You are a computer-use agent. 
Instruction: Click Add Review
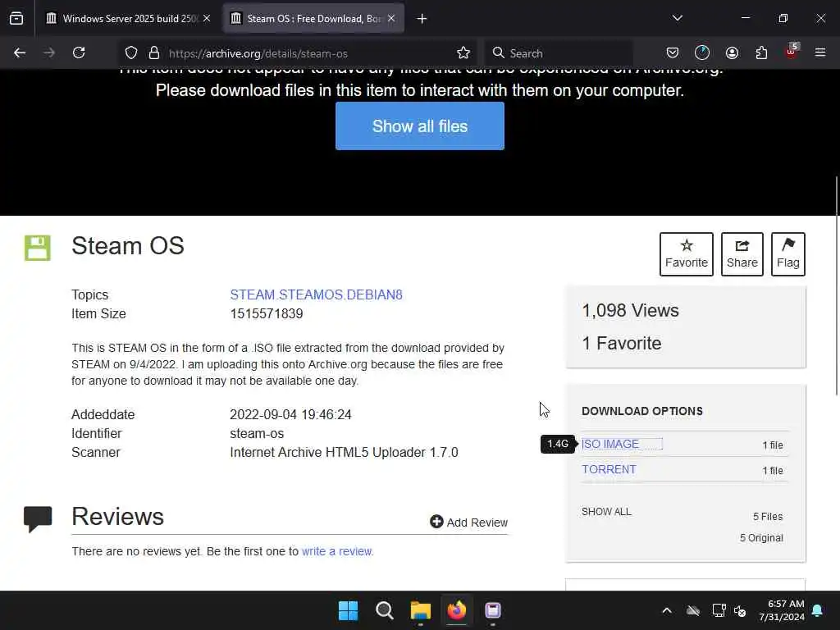(468, 523)
